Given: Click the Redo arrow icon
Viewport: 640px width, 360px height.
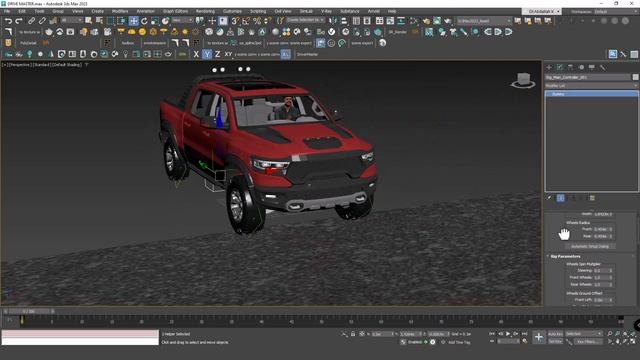Looking at the screenshot, I should pos(19,21).
